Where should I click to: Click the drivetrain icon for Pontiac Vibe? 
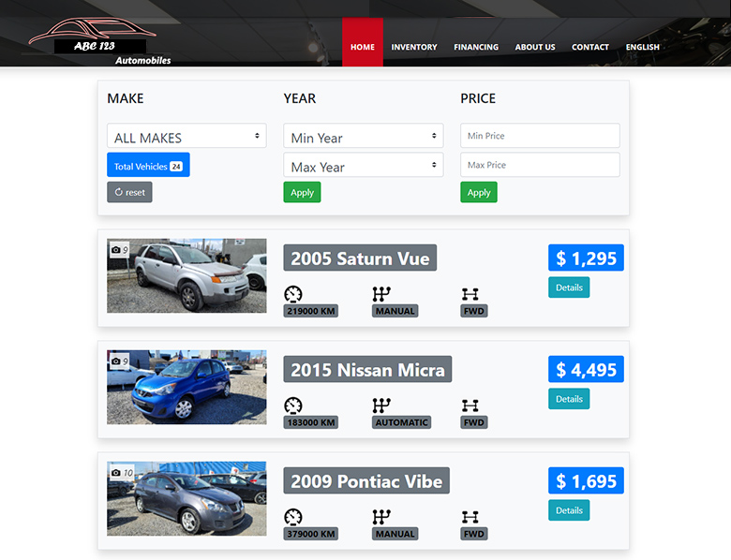(470, 517)
